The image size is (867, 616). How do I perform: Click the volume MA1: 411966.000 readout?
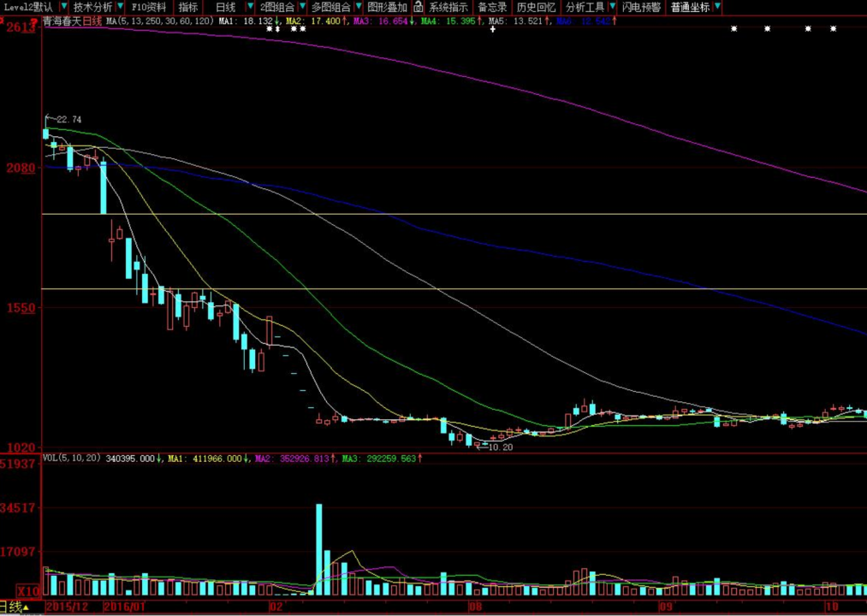click(x=205, y=459)
